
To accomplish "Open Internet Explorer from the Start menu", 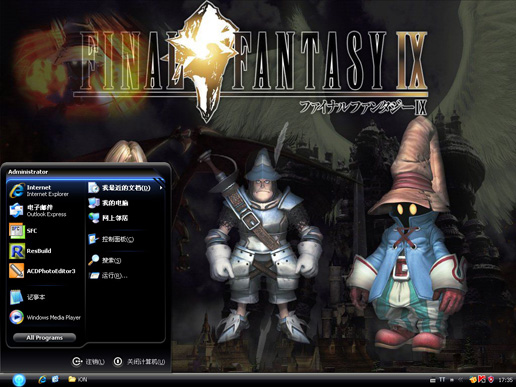I will 40,190.
